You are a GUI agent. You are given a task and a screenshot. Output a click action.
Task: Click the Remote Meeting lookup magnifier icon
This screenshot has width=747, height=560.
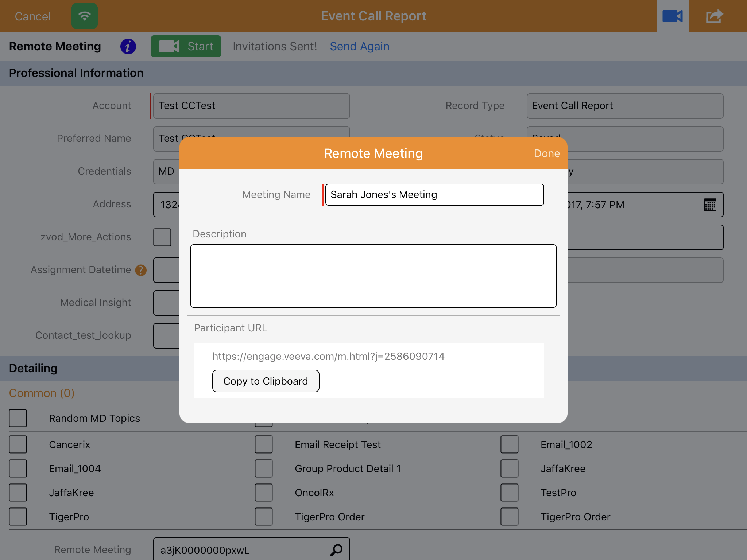336,550
